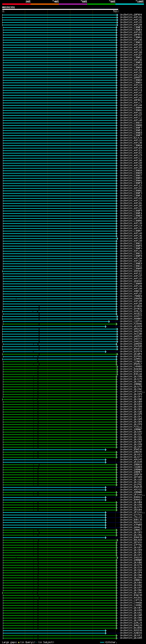Select UniRef100_B1P874 label
146x644 pixels.
pos(131,352)
